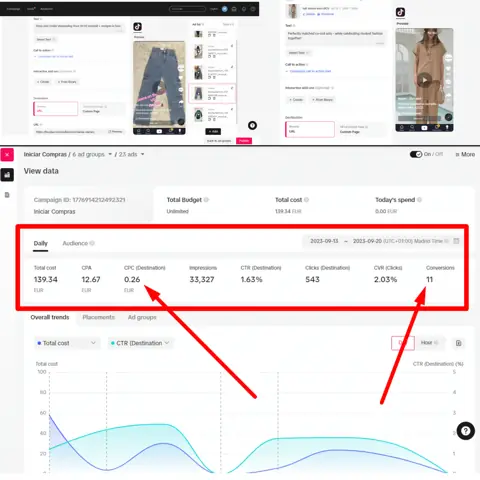
Task: Select URL destination option in right editor
Action: [310, 129]
